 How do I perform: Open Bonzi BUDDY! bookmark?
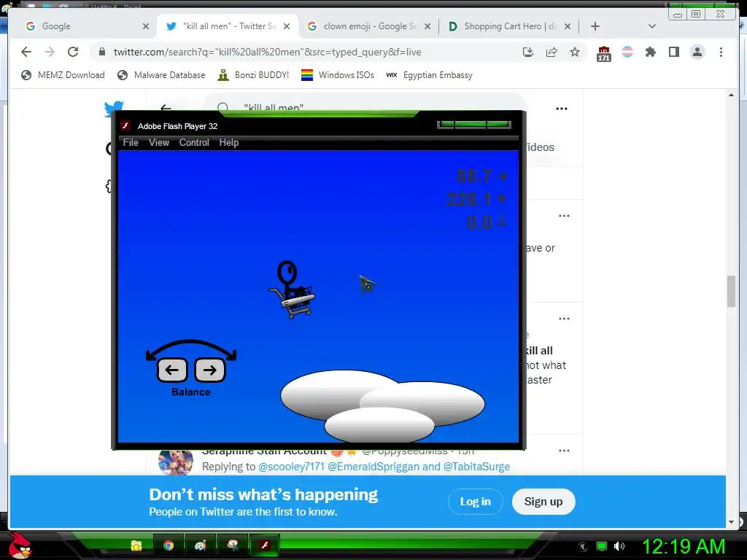253,75
